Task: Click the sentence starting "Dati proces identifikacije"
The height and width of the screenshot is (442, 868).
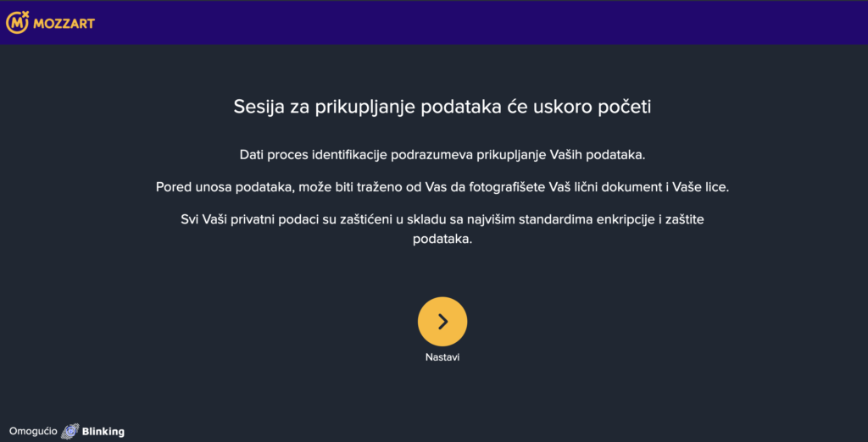Action: 442,155
